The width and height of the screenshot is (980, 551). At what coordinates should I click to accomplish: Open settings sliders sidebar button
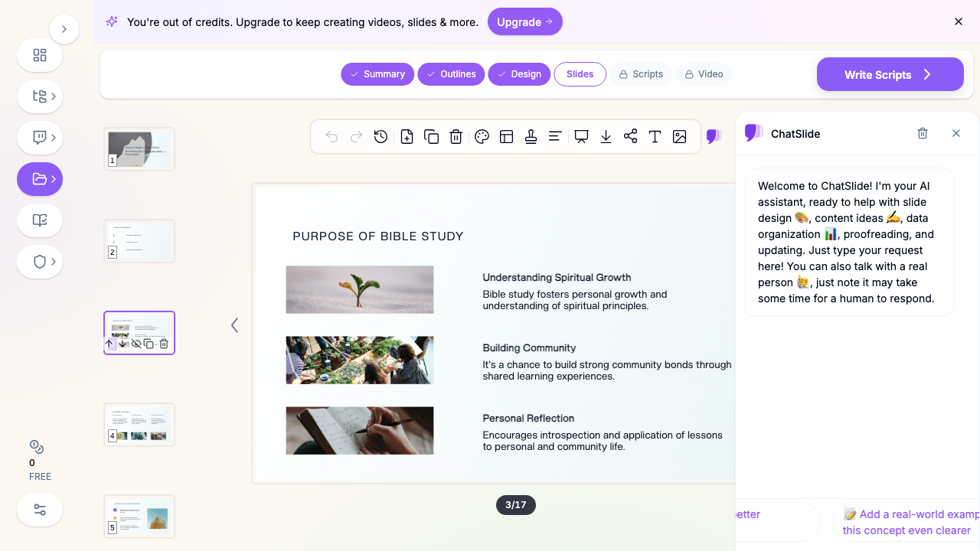pyautogui.click(x=40, y=510)
